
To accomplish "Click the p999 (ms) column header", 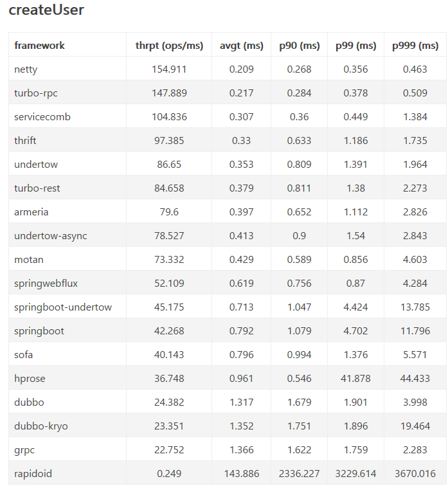I will pos(415,46).
